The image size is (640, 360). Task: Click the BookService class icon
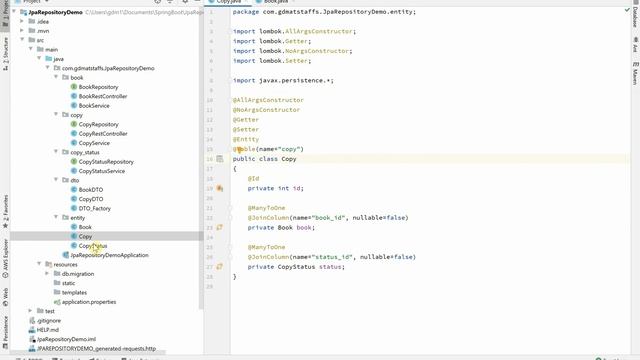click(x=74, y=105)
